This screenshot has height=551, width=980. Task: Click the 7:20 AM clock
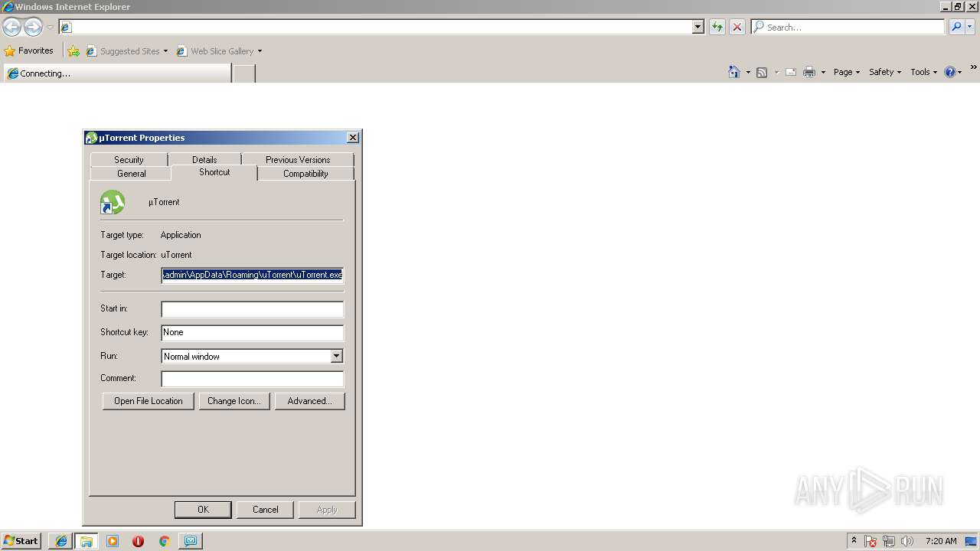click(x=941, y=541)
